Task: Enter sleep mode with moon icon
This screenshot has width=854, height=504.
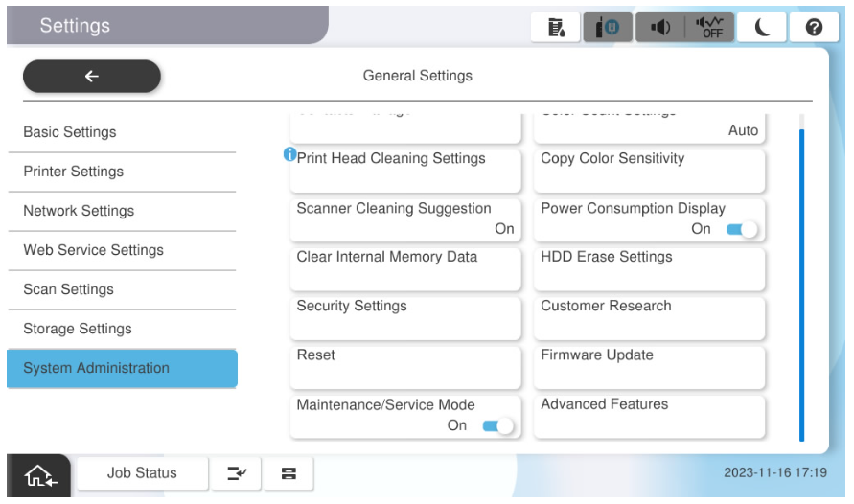Action: [x=766, y=28]
